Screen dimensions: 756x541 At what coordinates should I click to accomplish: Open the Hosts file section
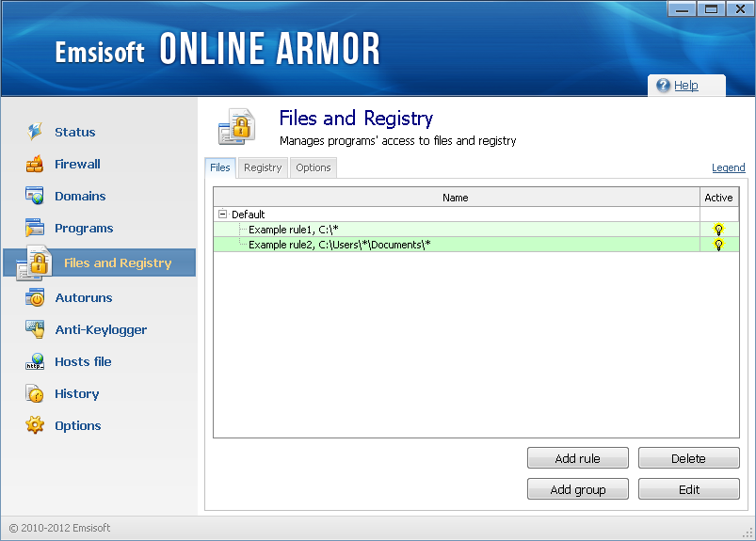pyautogui.click(x=83, y=362)
